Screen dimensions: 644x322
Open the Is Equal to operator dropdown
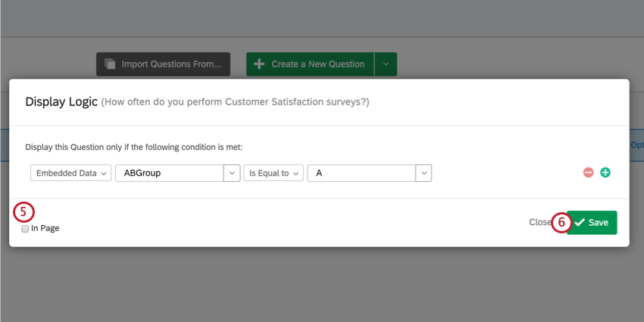[x=274, y=173]
